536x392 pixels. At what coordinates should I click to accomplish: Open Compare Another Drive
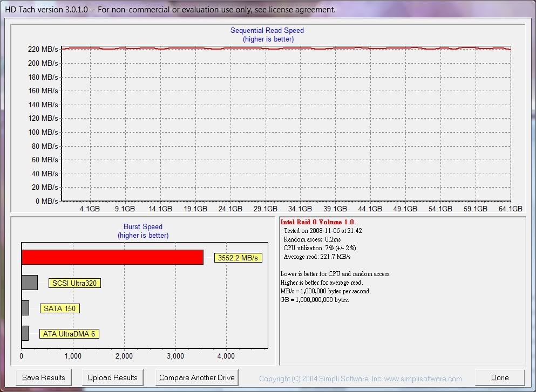pos(197,377)
